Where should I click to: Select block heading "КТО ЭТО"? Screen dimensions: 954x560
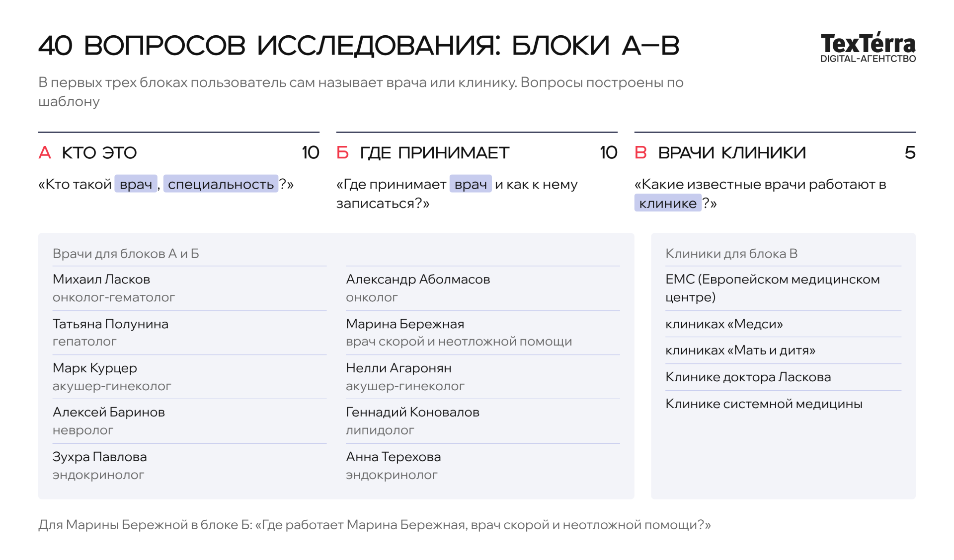[x=99, y=152]
